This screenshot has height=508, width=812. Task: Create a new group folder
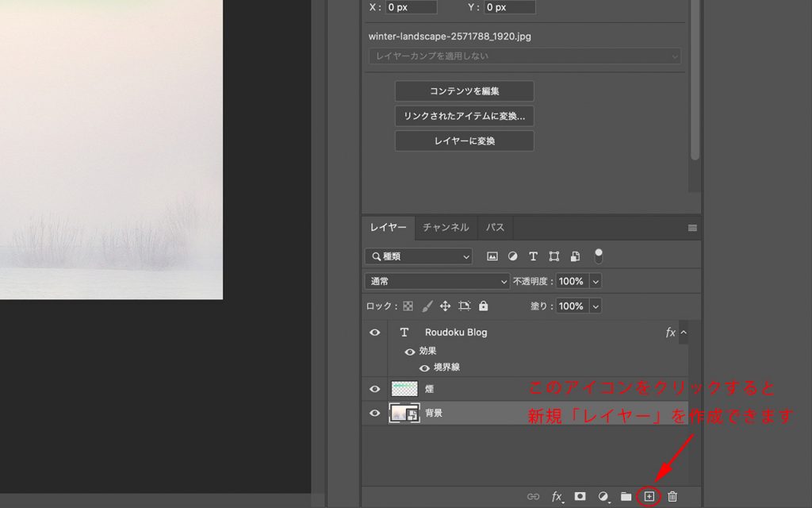(626, 497)
